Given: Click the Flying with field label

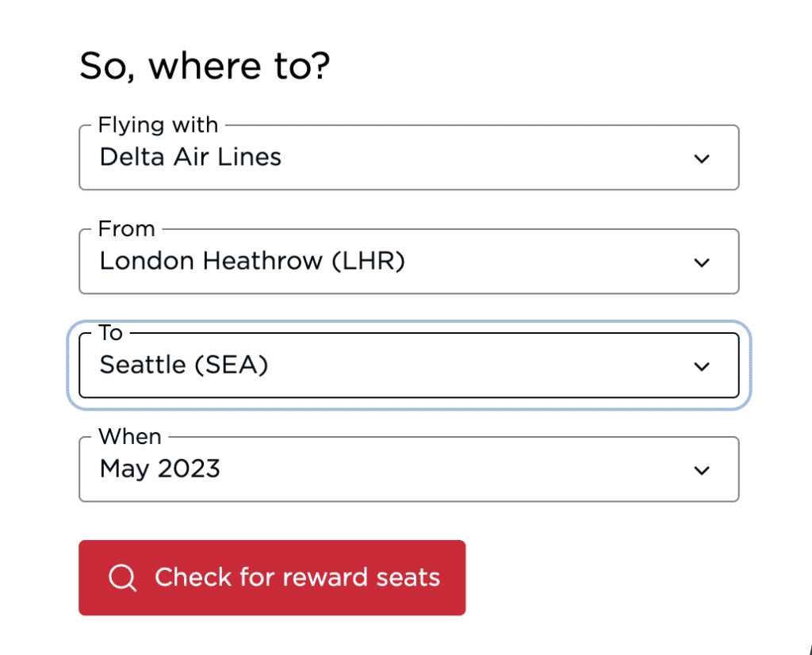Looking at the screenshot, I should pos(158,124).
